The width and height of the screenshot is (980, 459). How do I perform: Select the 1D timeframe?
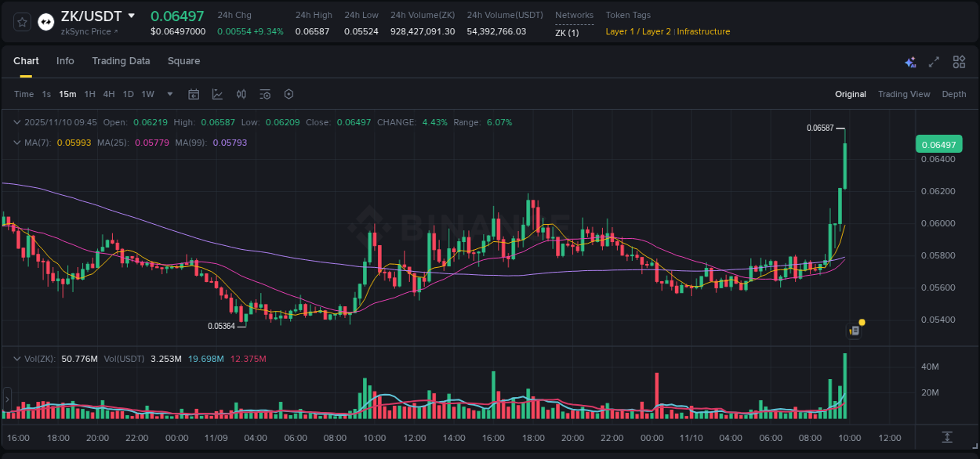(x=128, y=94)
